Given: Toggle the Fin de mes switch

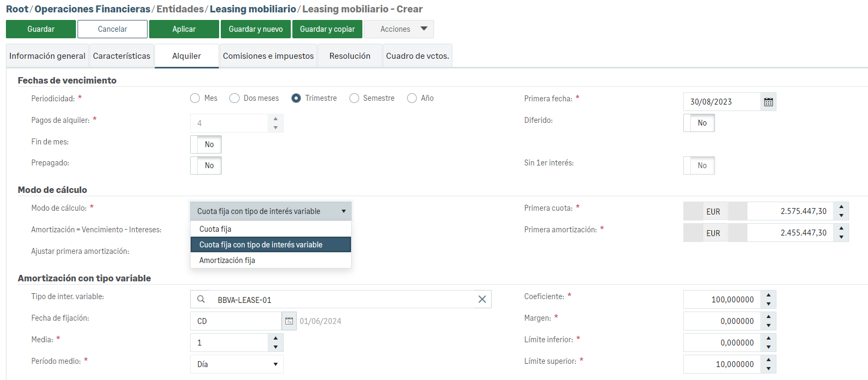Looking at the screenshot, I should pos(206,144).
